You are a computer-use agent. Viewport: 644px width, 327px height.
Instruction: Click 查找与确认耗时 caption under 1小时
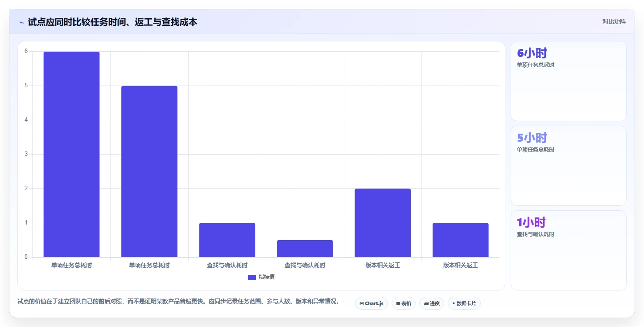(x=536, y=234)
